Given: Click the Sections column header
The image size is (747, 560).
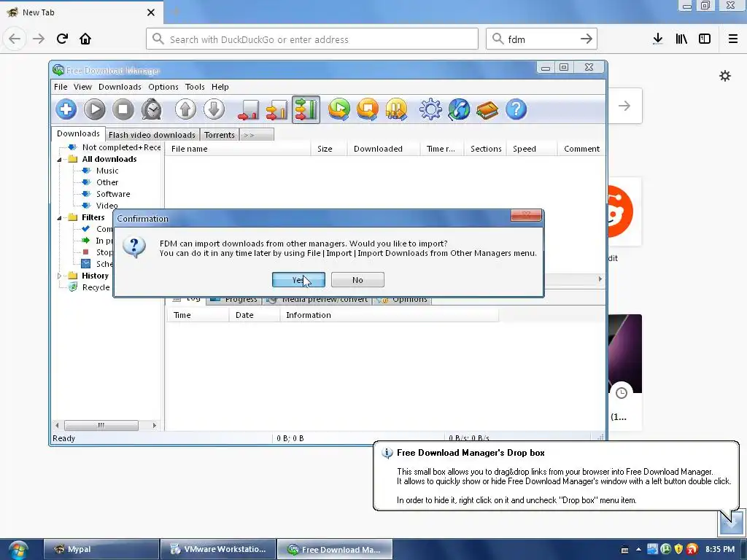Looking at the screenshot, I should pos(485,149).
